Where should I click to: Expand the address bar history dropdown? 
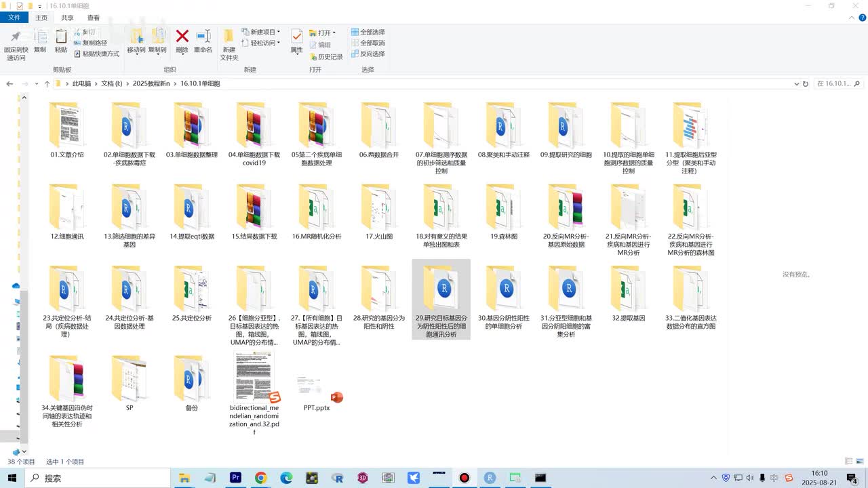797,84
